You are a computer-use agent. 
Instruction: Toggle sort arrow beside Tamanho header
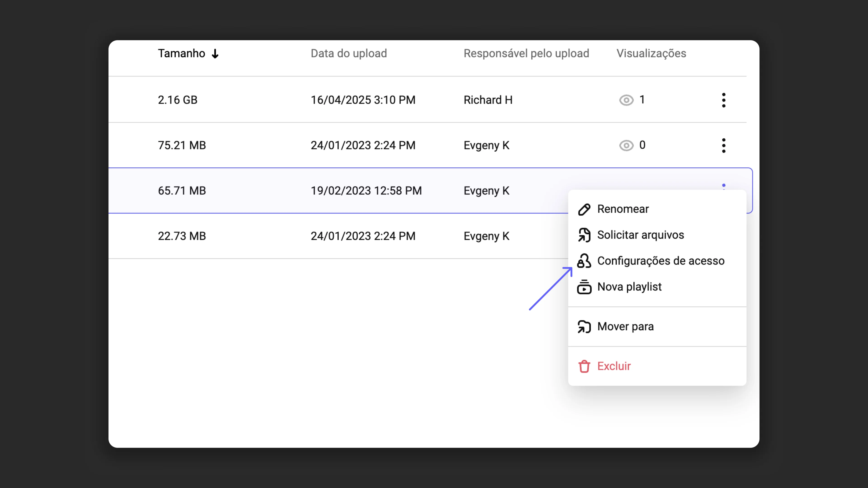coord(215,54)
